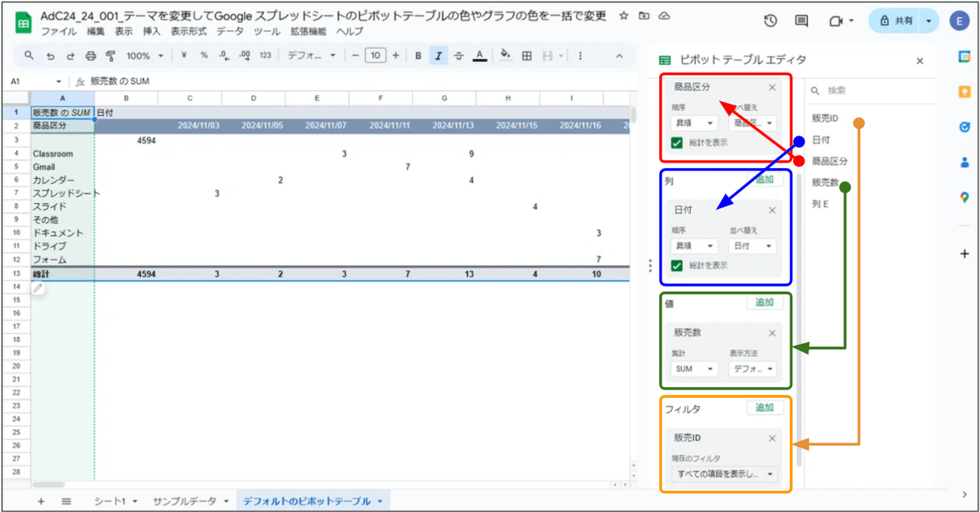This screenshot has width=980, height=512.
Task: Open the 商品区分 order 昇順 dropdown
Action: [x=694, y=122]
